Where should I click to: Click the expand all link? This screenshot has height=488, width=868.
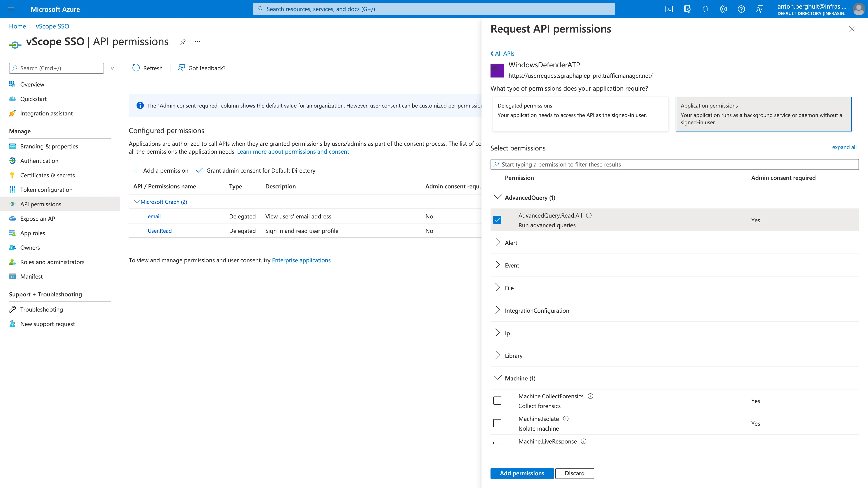click(x=844, y=147)
